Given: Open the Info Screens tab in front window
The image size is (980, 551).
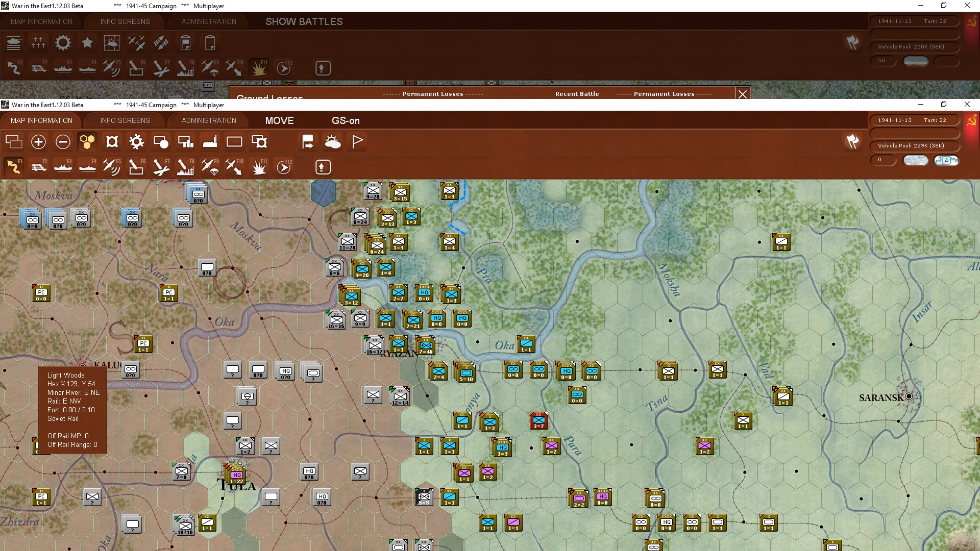Looking at the screenshot, I should pos(125,120).
